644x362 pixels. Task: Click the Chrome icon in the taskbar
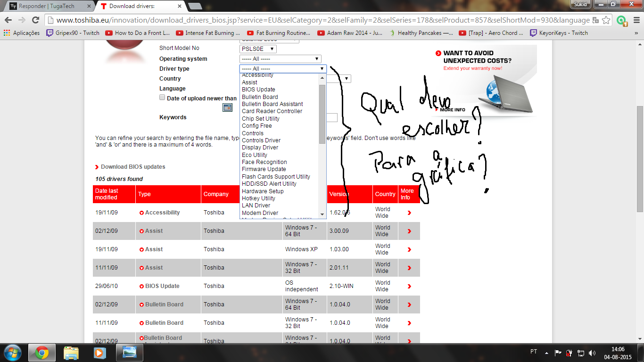click(42, 353)
